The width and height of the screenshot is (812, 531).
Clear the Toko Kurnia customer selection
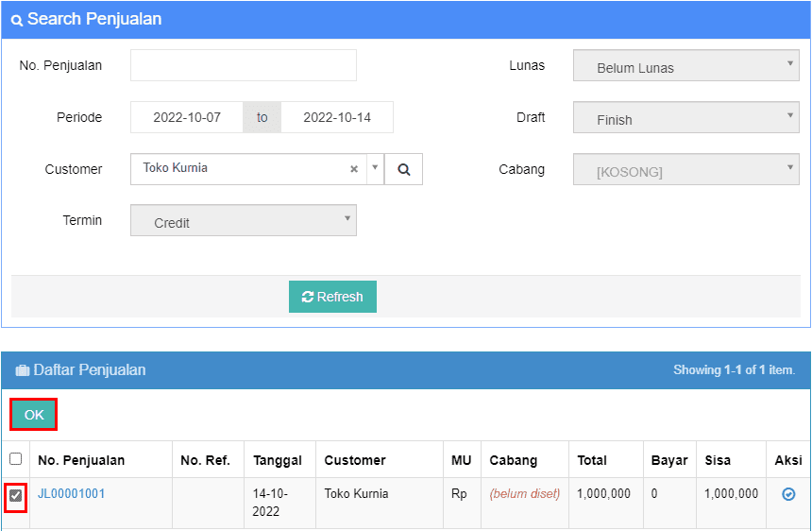[x=354, y=169]
